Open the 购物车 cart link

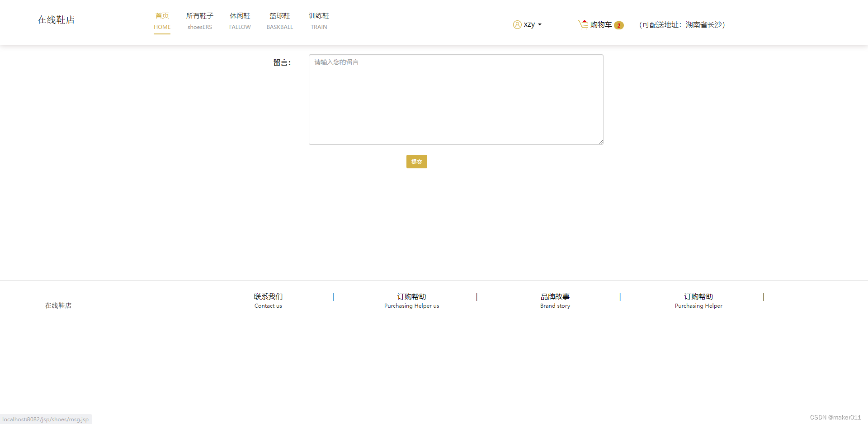click(601, 25)
